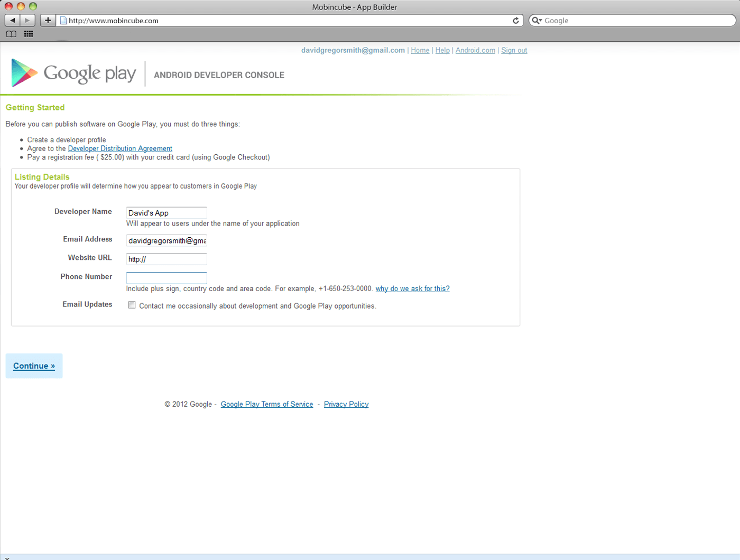740x560 pixels.
Task: Visit the Android.com link
Action: point(475,50)
